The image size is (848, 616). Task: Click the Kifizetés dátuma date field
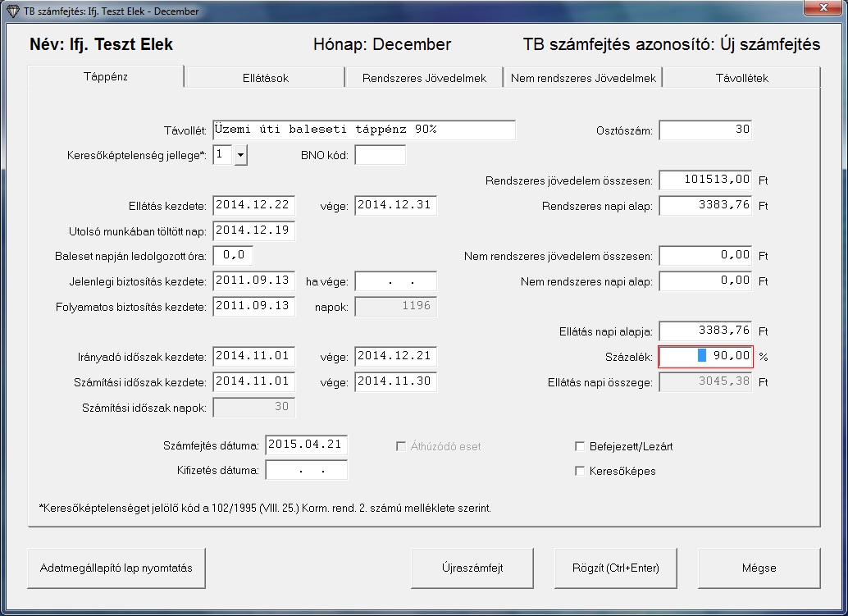tap(307, 471)
